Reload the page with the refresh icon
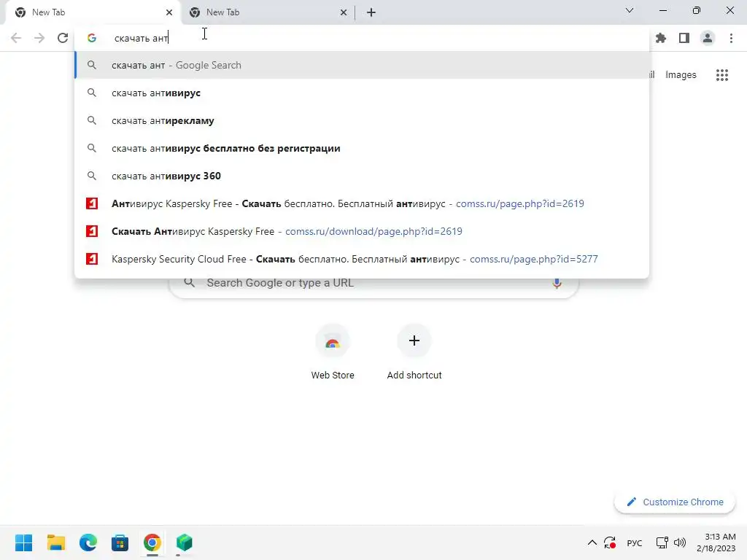The height and width of the screenshot is (560, 747). pos(63,38)
